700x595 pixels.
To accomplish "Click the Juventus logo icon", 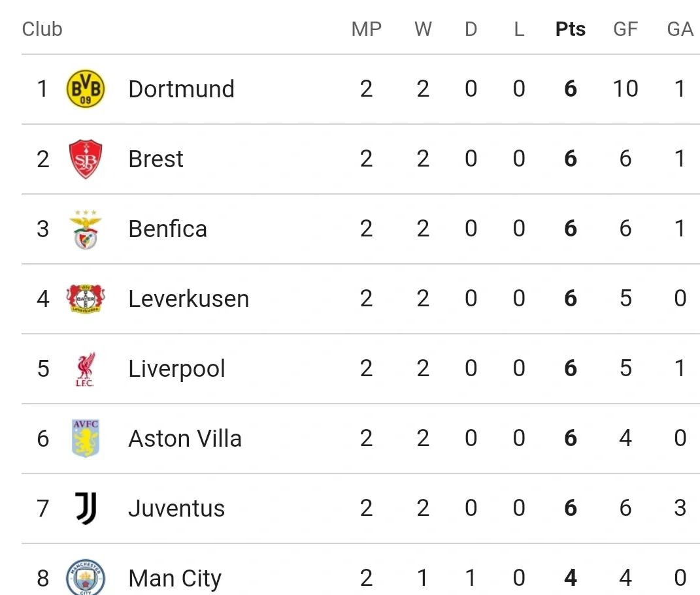I will [x=86, y=508].
